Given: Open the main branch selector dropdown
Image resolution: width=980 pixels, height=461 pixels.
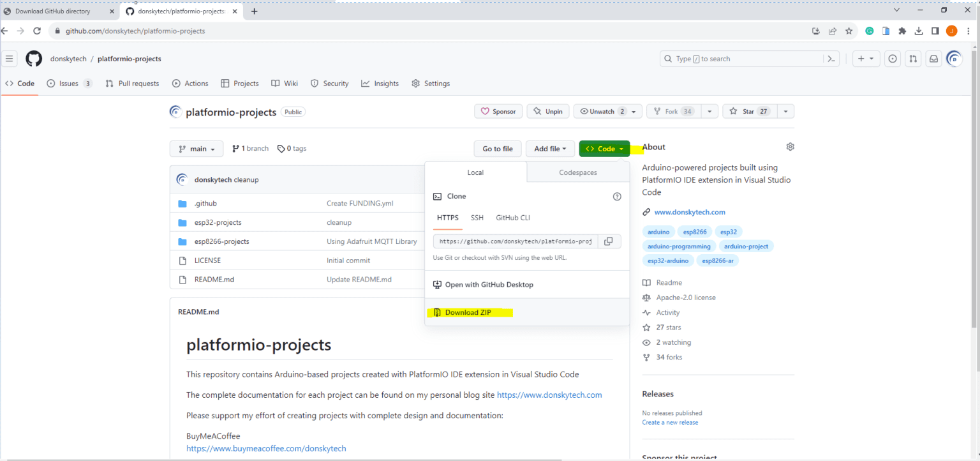Looking at the screenshot, I should (196, 148).
